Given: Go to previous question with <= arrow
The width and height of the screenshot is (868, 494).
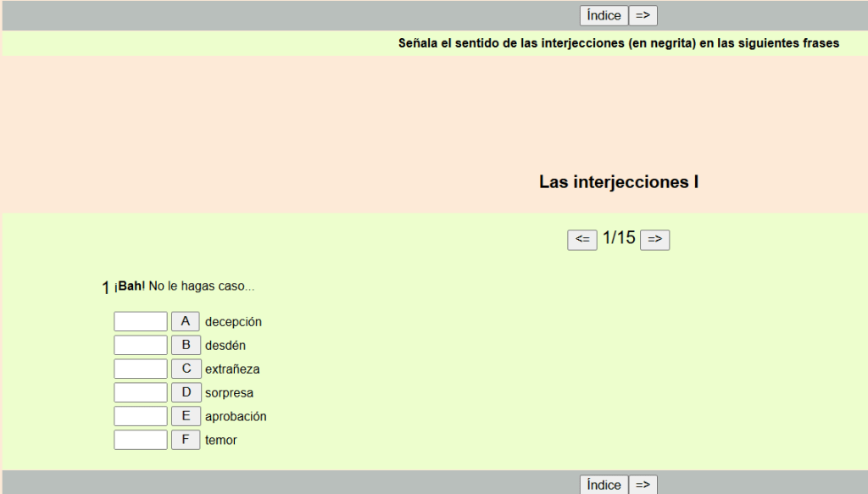Looking at the screenshot, I should (582, 240).
